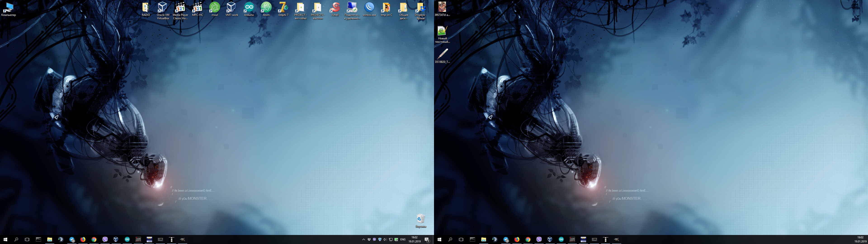The height and width of the screenshot is (244, 868).
Task: Select the Xshell desktop shortcut
Action: (335, 9)
